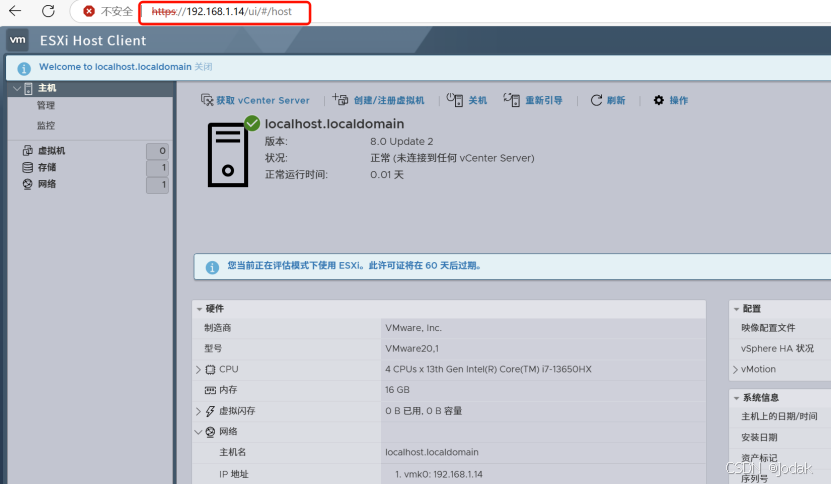Select the CPU chip icon
The image size is (831, 484).
210,369
